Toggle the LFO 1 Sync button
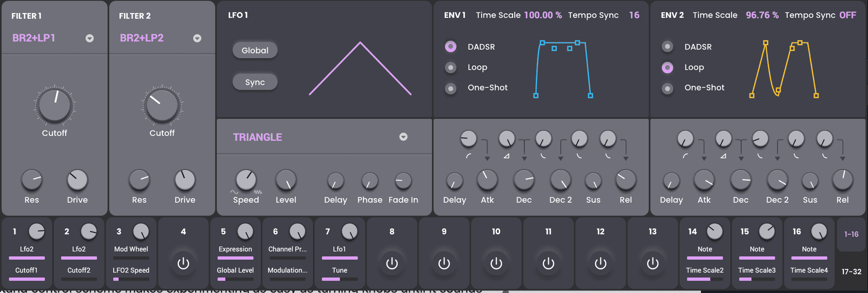This screenshot has width=868, height=293. tap(255, 82)
